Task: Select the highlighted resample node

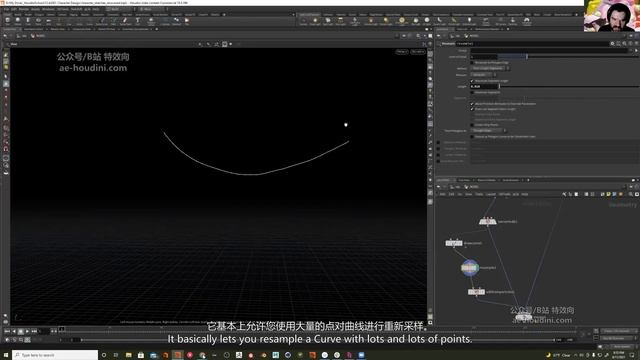Action: pos(470,268)
